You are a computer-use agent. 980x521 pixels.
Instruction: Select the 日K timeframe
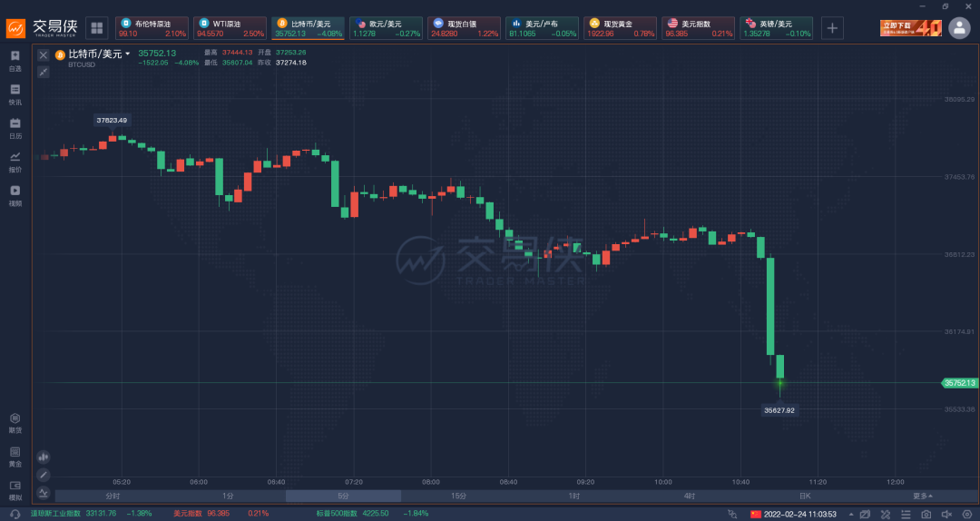click(x=805, y=496)
